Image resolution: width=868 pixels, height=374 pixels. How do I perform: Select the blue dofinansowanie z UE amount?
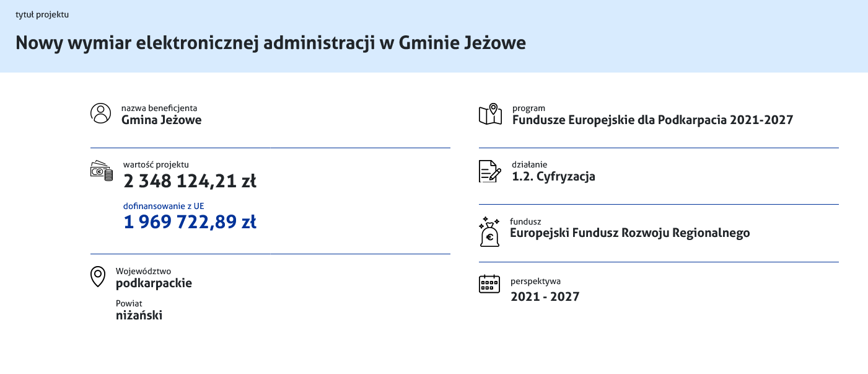pos(190,221)
